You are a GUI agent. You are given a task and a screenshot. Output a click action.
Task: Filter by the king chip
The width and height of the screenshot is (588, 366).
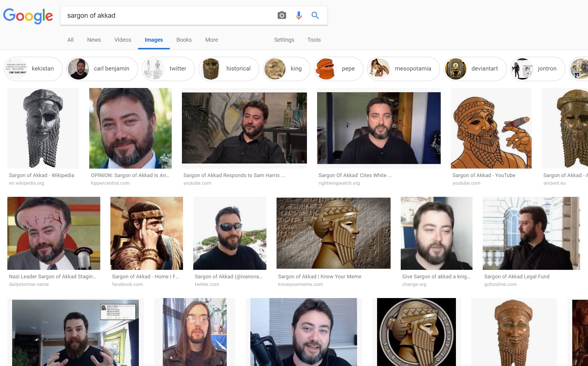click(x=287, y=69)
